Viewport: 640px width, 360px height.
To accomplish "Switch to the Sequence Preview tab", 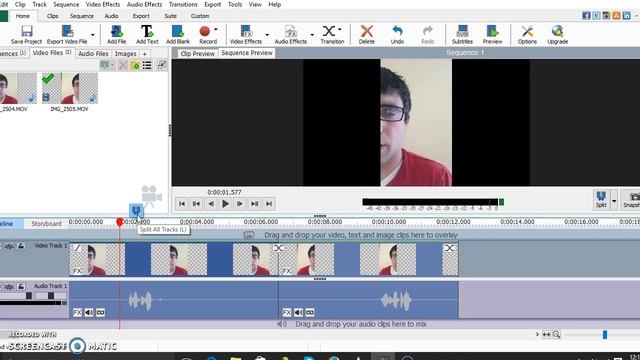I will pyautogui.click(x=247, y=53).
